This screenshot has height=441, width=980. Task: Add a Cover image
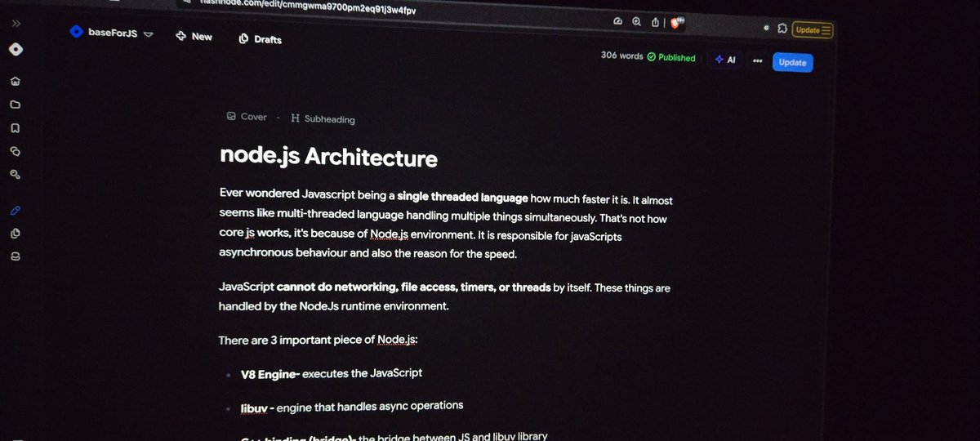click(247, 117)
